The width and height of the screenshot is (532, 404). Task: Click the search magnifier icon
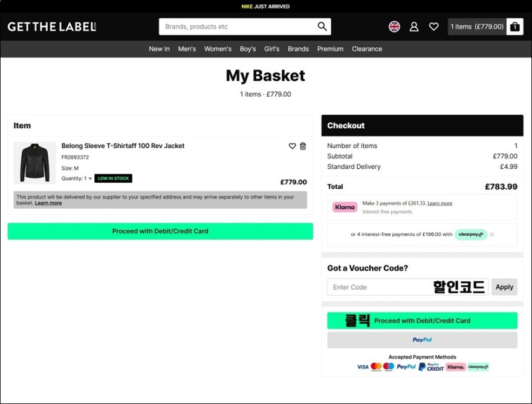point(322,27)
